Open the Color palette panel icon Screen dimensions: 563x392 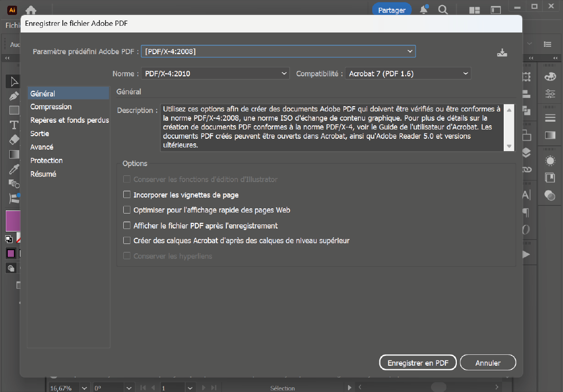(x=550, y=77)
